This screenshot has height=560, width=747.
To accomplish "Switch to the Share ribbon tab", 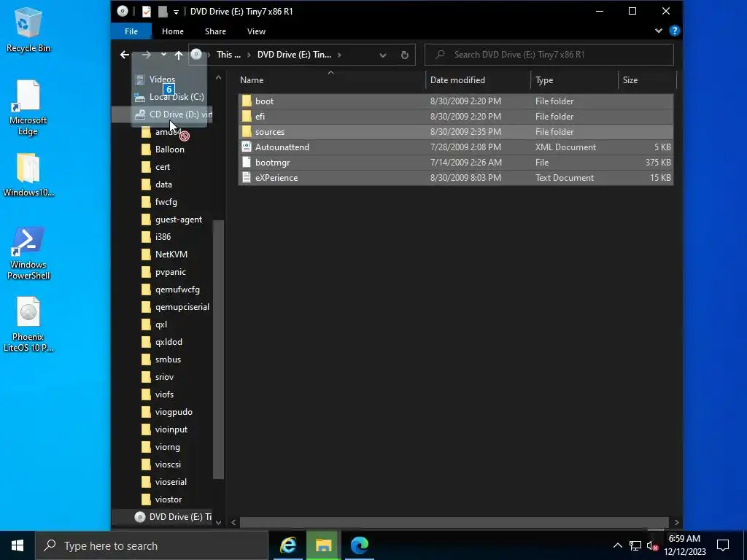I will (215, 31).
